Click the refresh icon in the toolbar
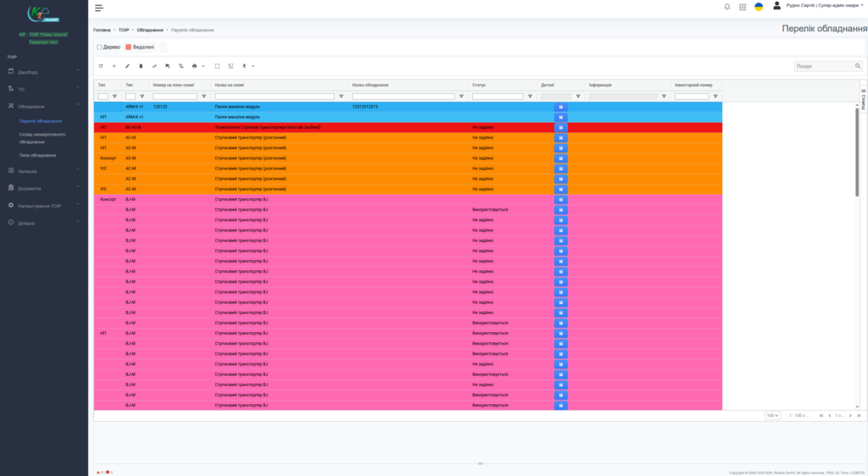Image resolution: width=868 pixels, height=476 pixels. pos(101,66)
